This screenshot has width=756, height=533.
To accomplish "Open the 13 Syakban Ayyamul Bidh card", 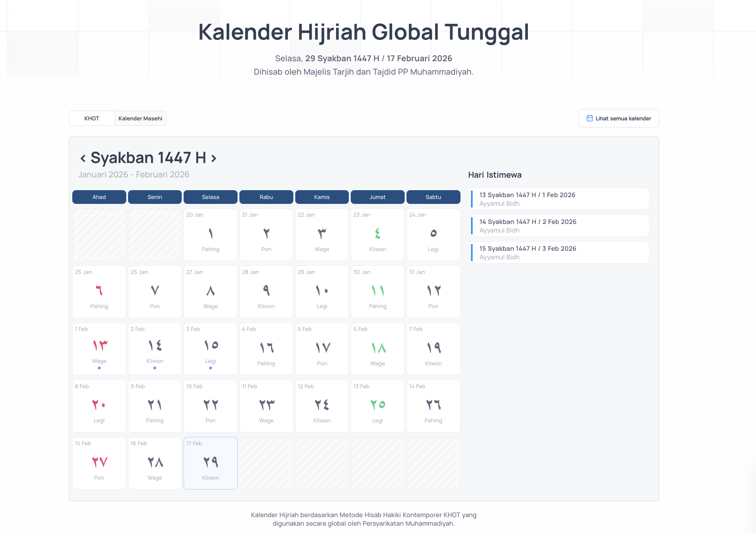I will pos(558,199).
